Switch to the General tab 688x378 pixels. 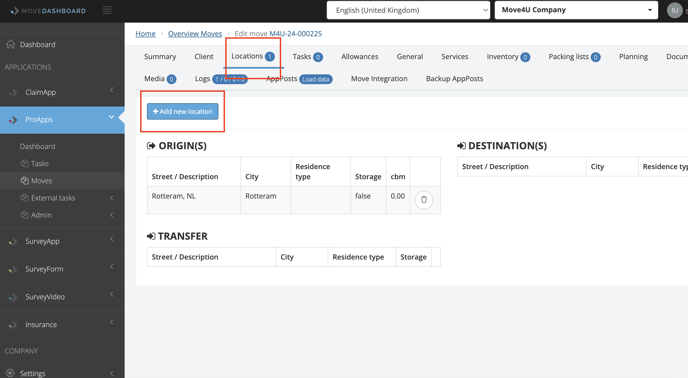410,57
